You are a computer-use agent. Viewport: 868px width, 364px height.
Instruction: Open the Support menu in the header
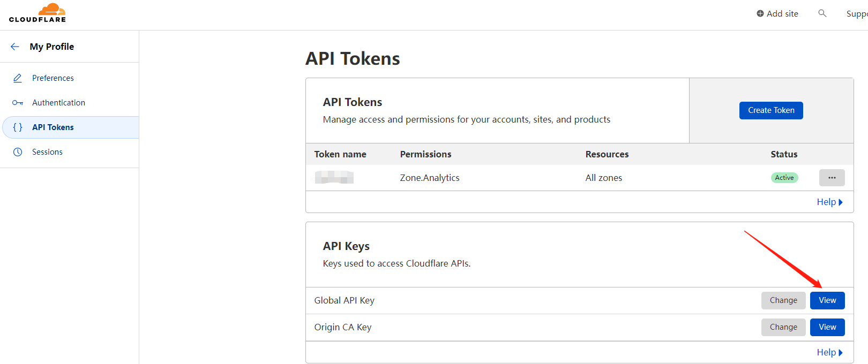(857, 14)
